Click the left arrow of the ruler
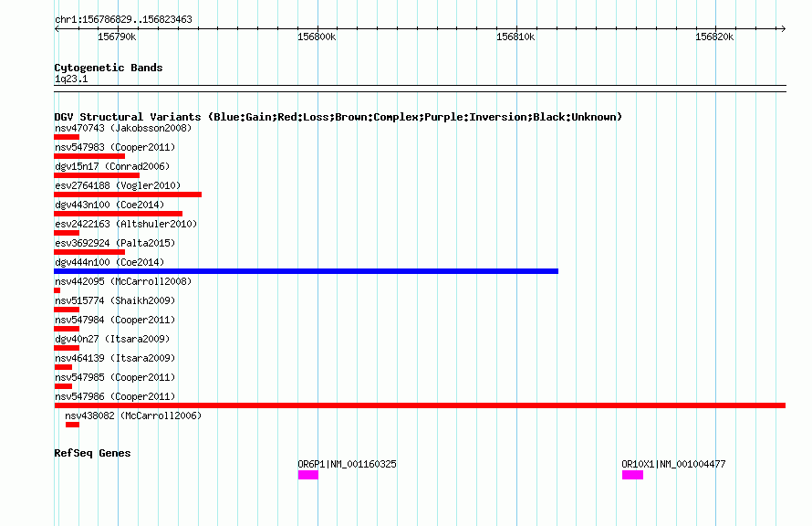This screenshot has height=526, width=812. pyautogui.click(x=57, y=28)
